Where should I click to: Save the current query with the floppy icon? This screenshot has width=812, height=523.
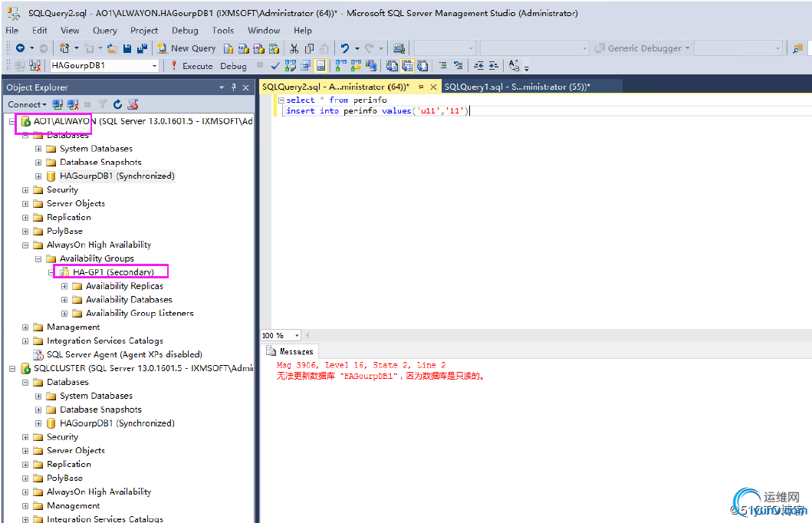coord(127,48)
